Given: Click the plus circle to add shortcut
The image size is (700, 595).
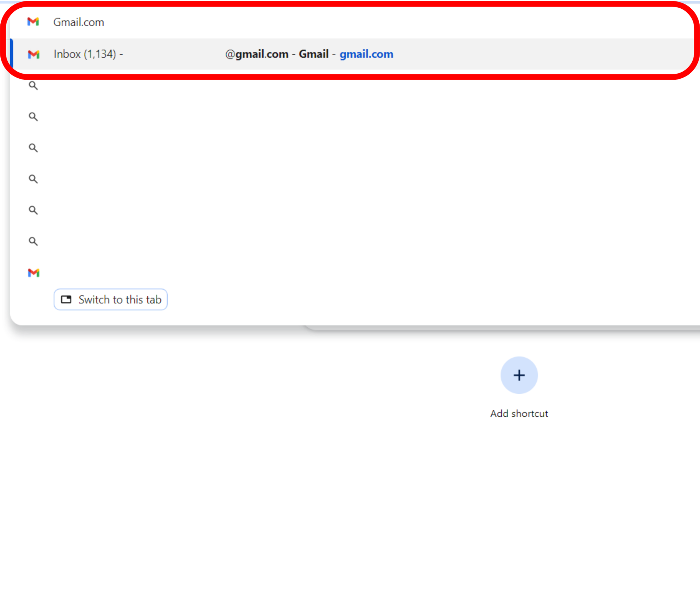Looking at the screenshot, I should pos(519,375).
